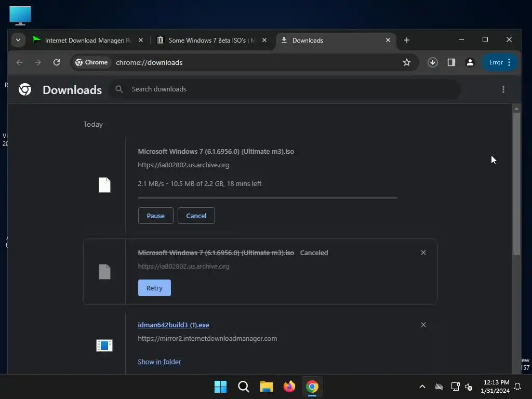This screenshot has width=532, height=399.
Task: Click Show in folder for idman642build3
Action: coord(159,362)
